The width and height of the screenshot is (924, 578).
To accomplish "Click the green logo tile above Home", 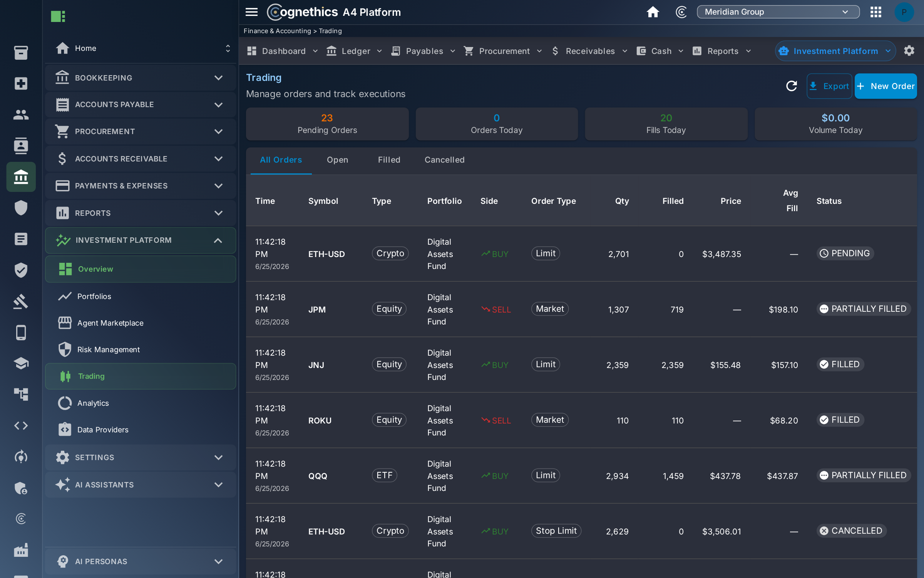I will [x=58, y=16].
